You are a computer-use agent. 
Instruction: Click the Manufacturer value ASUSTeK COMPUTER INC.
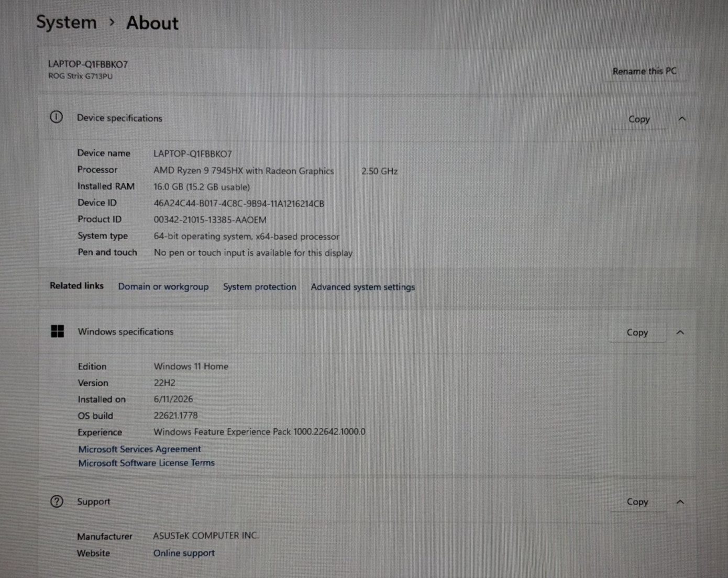(206, 536)
